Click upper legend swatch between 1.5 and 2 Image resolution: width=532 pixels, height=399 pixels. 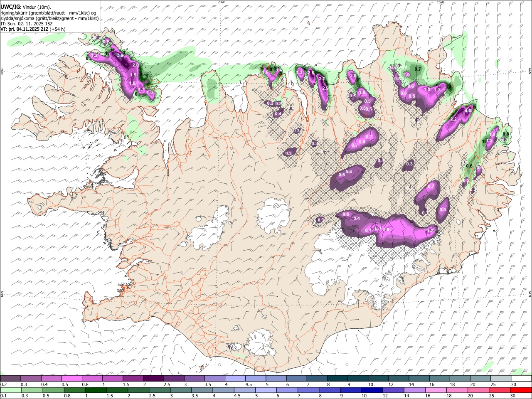[133, 378]
